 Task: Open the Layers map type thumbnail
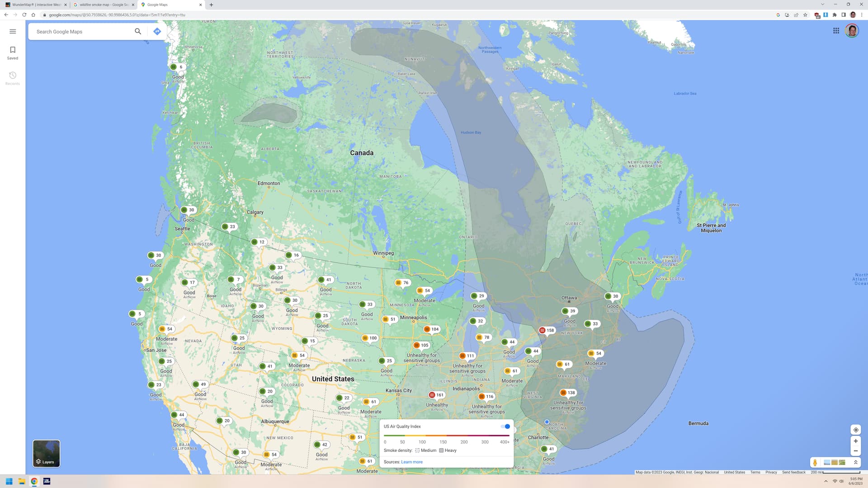(46, 453)
